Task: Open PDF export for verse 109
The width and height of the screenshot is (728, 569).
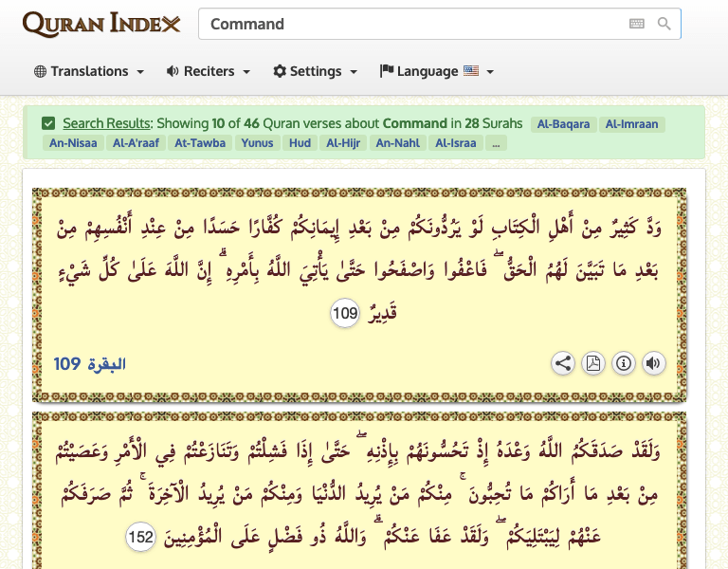Action: pos(593,363)
